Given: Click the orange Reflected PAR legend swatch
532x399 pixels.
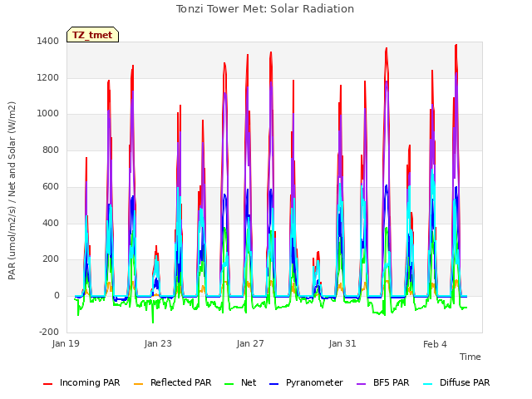Looking at the screenshot, I should click(x=139, y=384).
